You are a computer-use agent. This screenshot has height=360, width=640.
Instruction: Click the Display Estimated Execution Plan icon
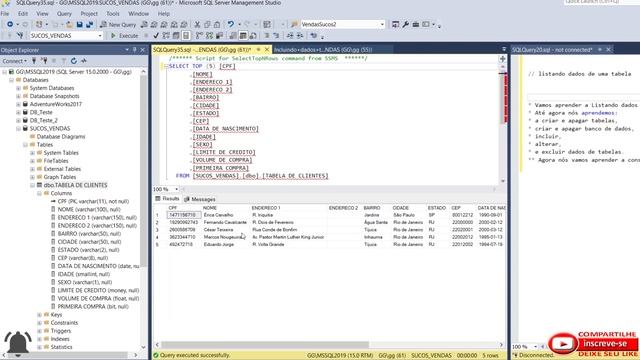tap(166, 36)
